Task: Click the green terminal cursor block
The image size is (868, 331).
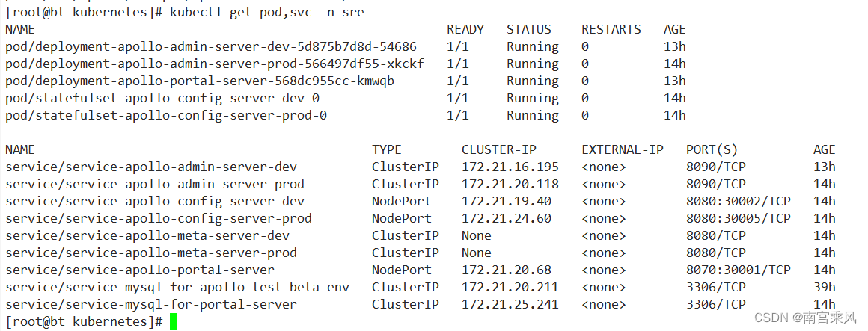Action: [x=174, y=321]
